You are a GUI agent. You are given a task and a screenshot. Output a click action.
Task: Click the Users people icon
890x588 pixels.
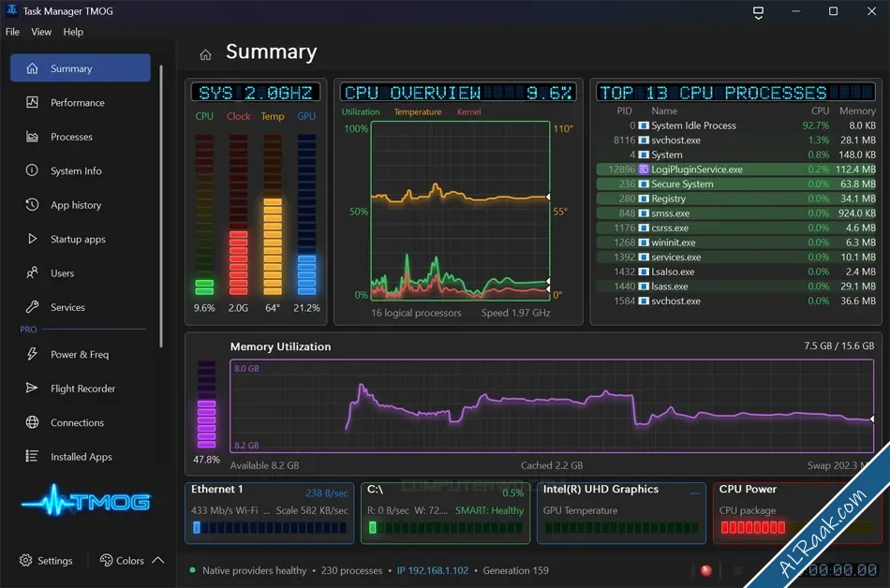tap(33, 272)
